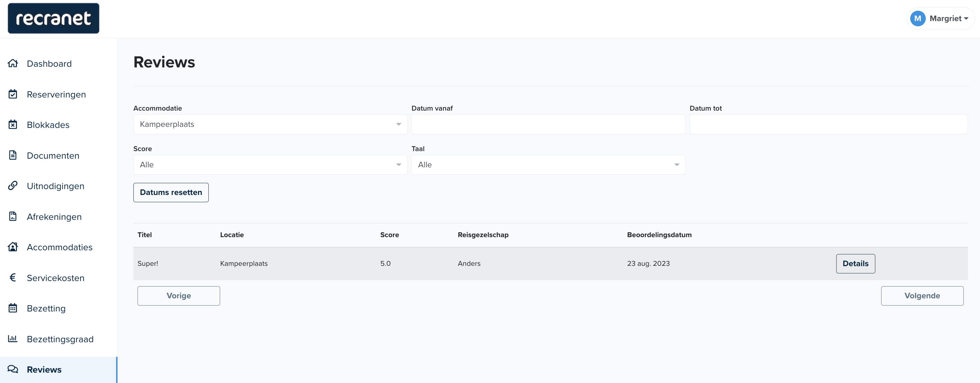Click the Servicekosten euro icon
Image resolution: width=980 pixels, height=383 pixels.
pos(13,278)
